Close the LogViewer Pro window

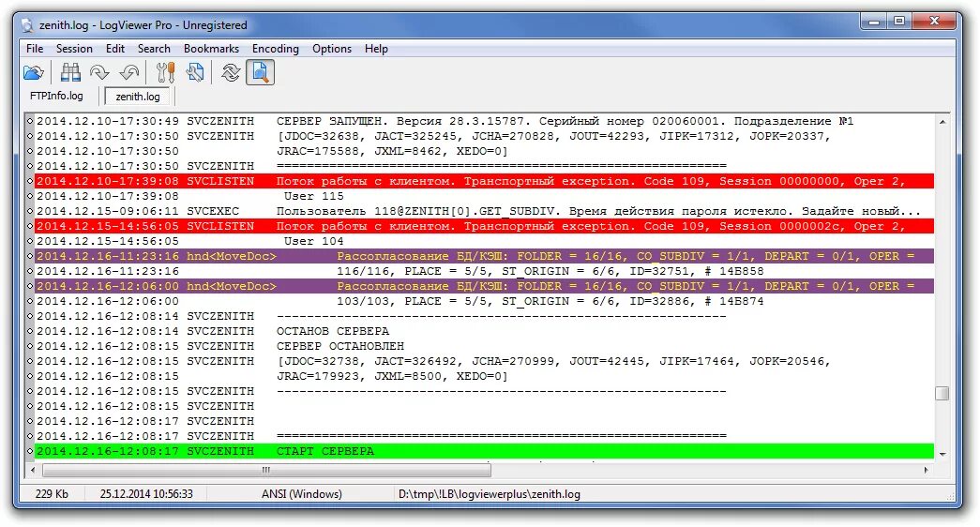(934, 22)
